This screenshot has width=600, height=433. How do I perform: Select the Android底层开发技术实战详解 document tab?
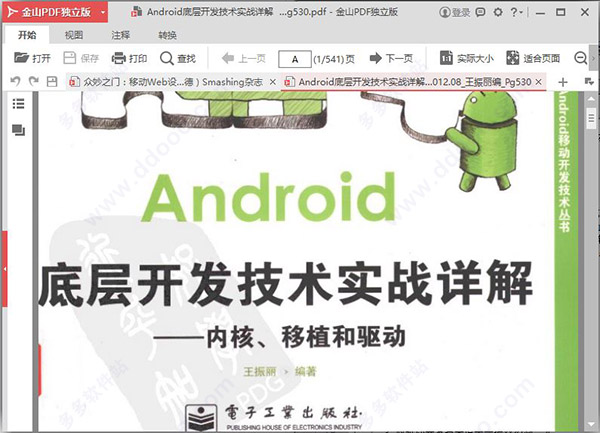[x=413, y=82]
